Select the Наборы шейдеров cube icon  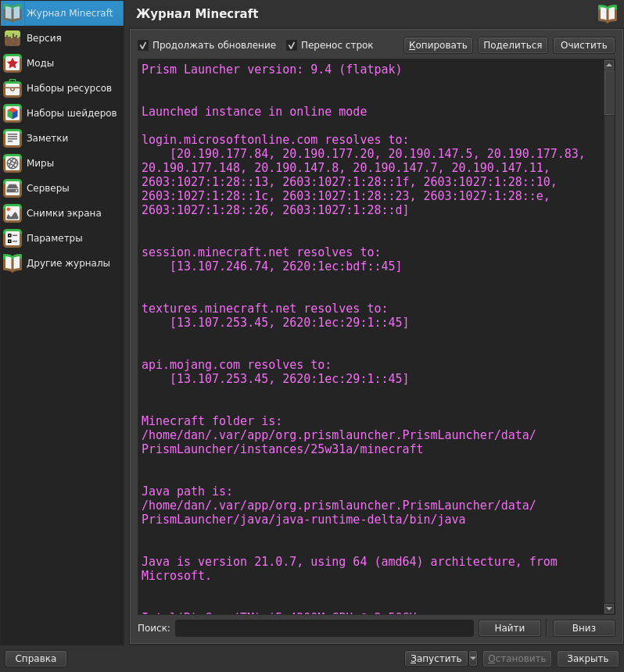[13, 113]
